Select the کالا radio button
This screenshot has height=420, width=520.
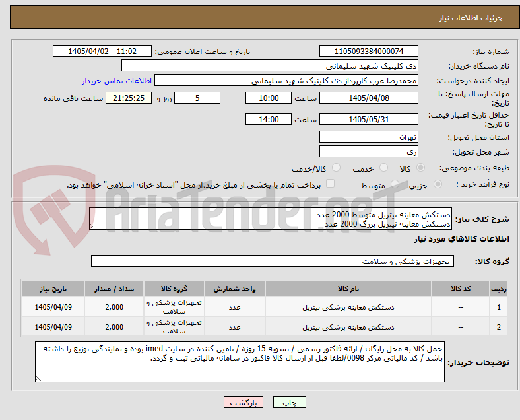coord(420,168)
